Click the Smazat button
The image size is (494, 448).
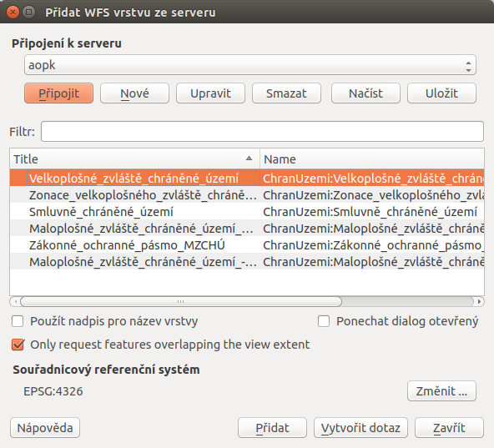[286, 93]
